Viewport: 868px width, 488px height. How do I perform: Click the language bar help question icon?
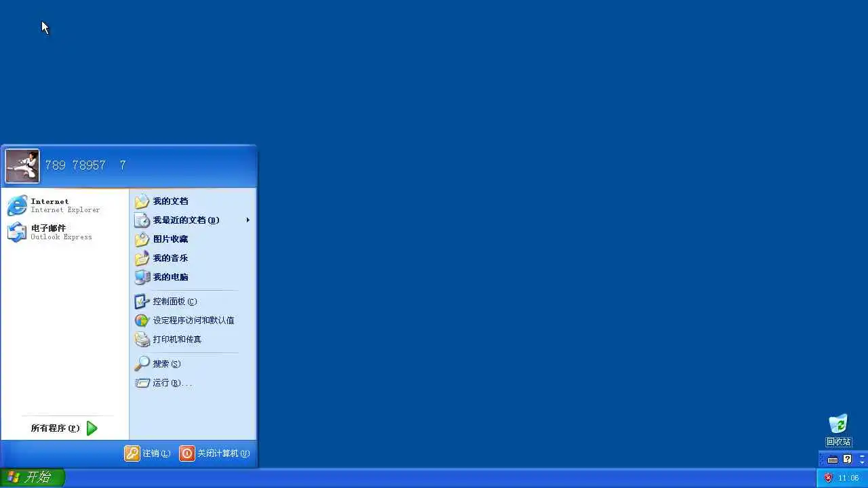[x=847, y=460]
